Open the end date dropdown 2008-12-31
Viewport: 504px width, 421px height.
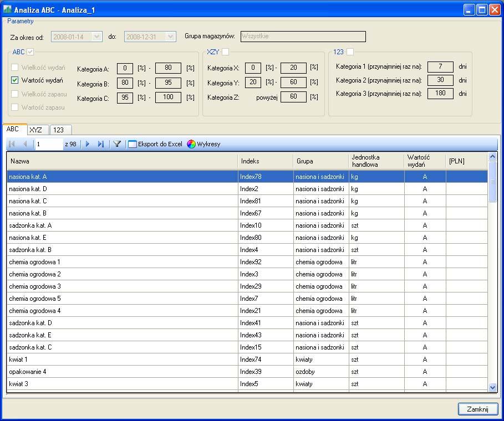point(171,37)
